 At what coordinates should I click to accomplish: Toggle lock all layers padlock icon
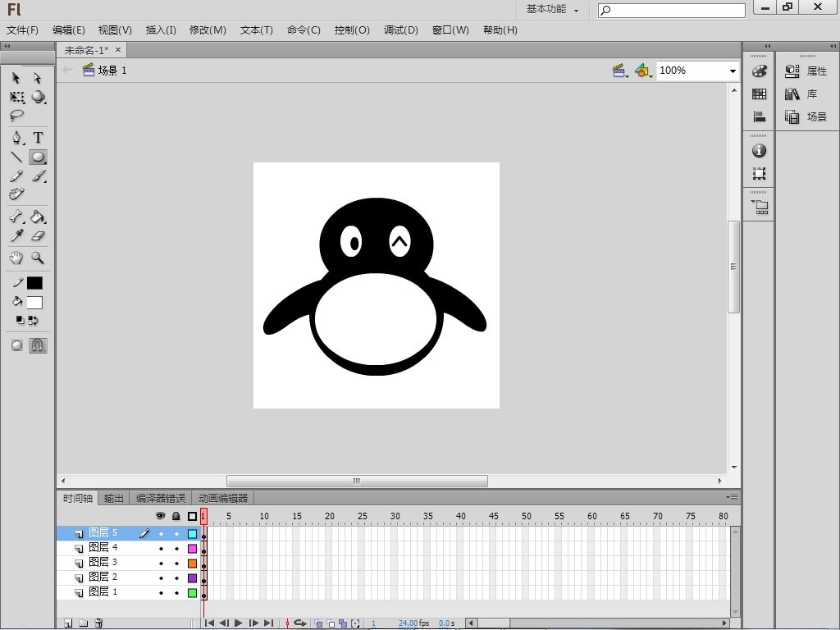tap(176, 516)
